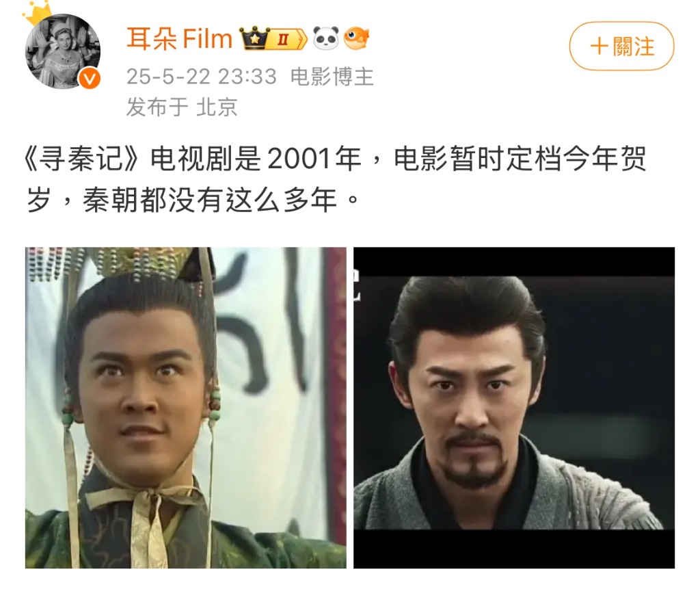Screen dimensions: 700x589
Task: Click the 2001年 text in post
Action: coord(315,159)
